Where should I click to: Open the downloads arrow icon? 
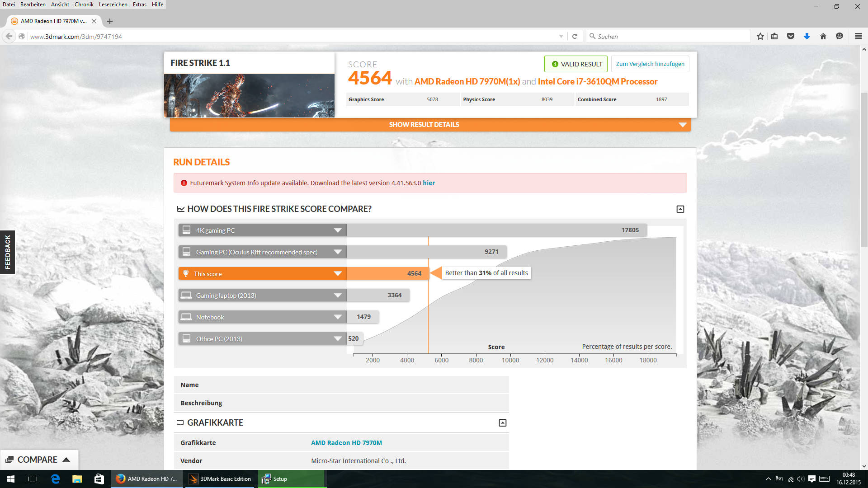[x=807, y=36]
